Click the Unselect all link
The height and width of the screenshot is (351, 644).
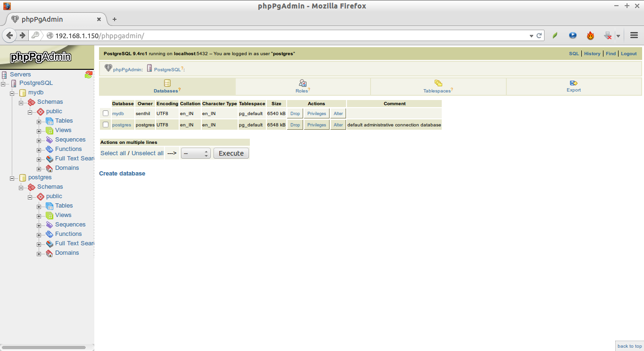[148, 153]
